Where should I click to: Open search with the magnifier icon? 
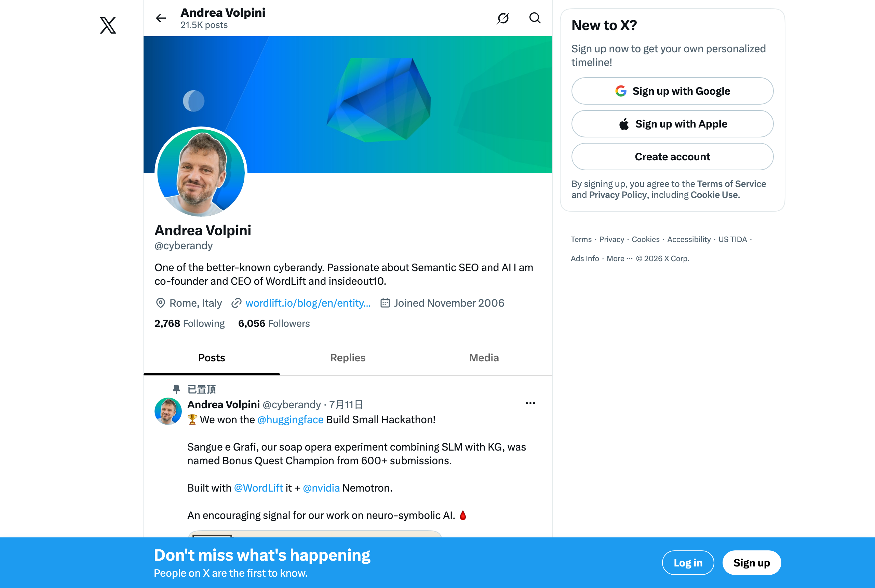(x=535, y=18)
